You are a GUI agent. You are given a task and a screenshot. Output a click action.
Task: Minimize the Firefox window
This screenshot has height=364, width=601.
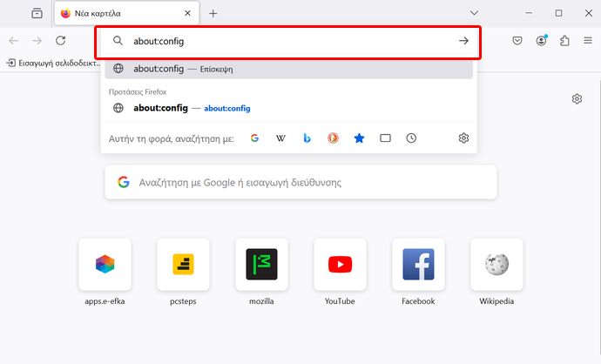point(529,13)
